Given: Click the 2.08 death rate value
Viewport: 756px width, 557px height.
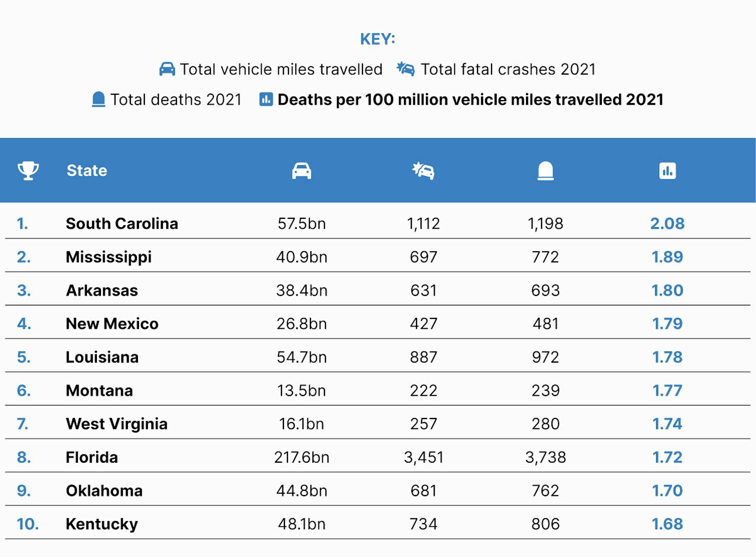Looking at the screenshot, I should 667,223.
